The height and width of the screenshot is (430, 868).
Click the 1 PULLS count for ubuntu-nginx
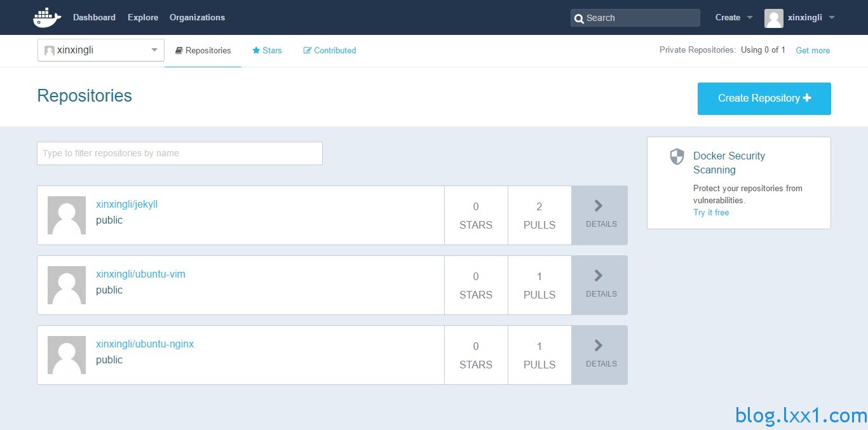539,355
